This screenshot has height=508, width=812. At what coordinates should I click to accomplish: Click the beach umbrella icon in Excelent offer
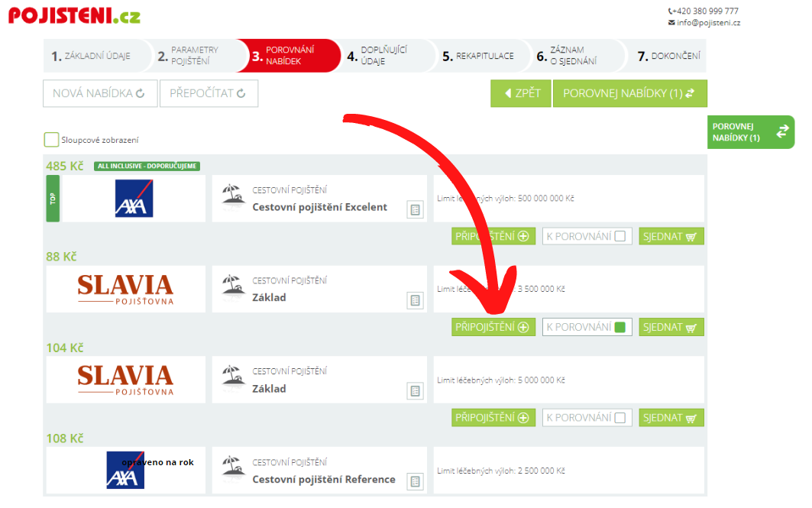pyautogui.click(x=233, y=196)
